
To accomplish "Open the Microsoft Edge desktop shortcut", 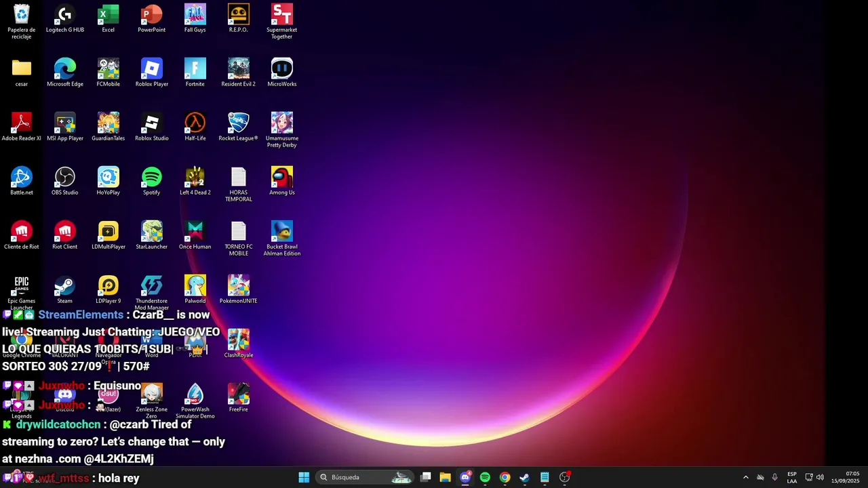I will click(x=65, y=73).
